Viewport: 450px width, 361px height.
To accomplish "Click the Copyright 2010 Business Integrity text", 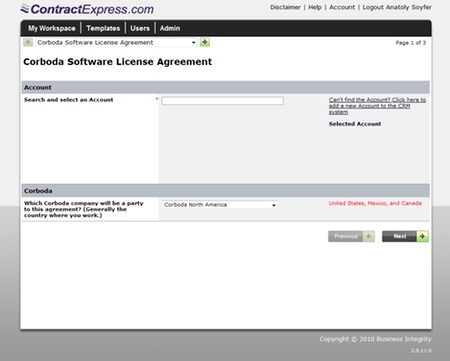I will (x=375, y=339).
